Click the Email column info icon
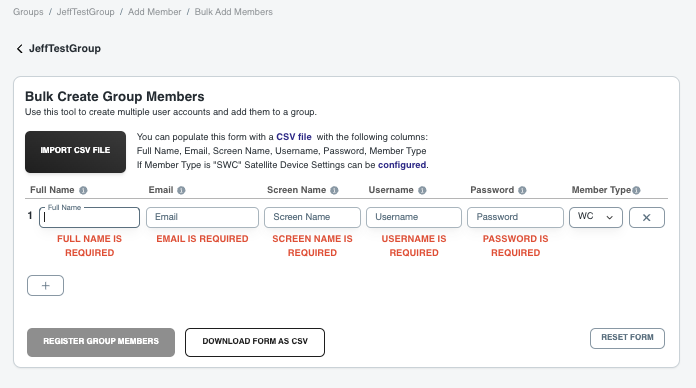Viewport: 696px width, 388px height. (181, 190)
